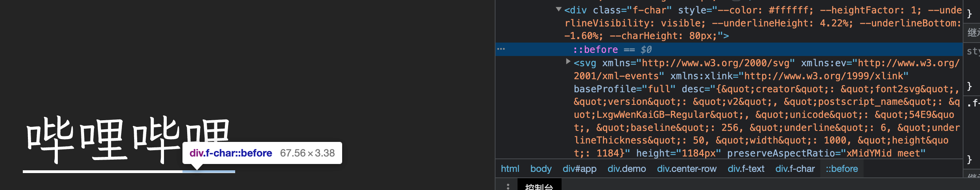Collapse the div.f-char node disclosure triangle
The height and width of the screenshot is (190, 980).
point(558,9)
